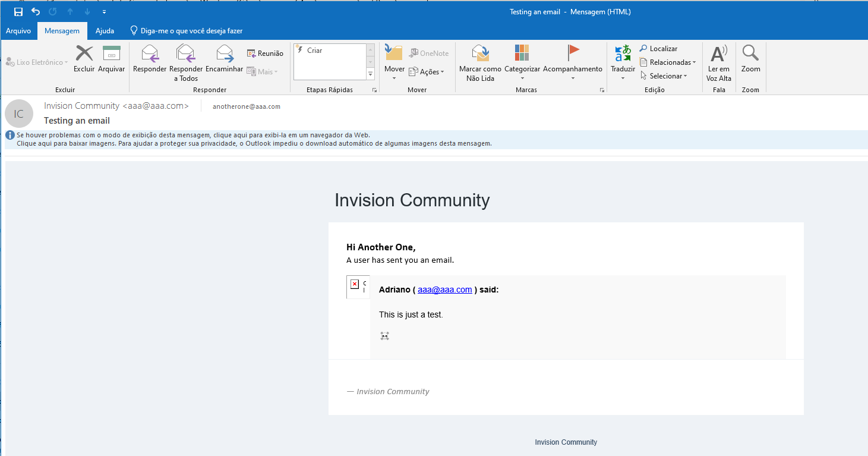868x456 pixels.
Task: Click the Traduzir icon
Action: 623,63
